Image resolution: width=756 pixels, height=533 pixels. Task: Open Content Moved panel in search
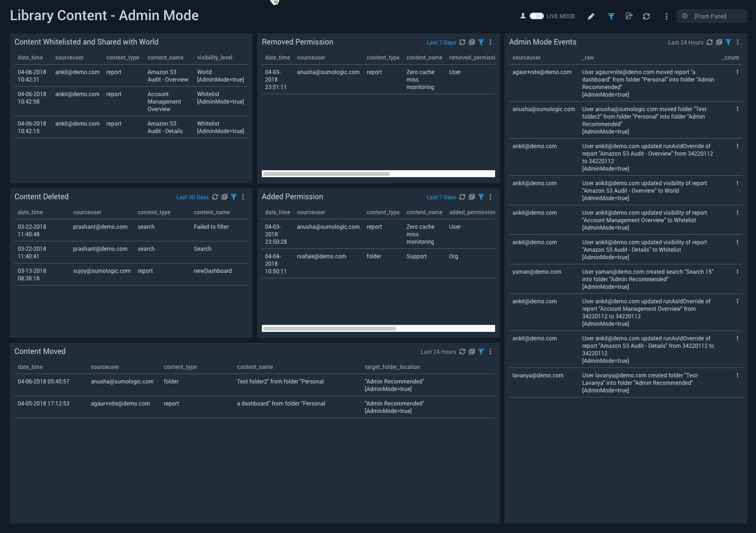click(472, 352)
